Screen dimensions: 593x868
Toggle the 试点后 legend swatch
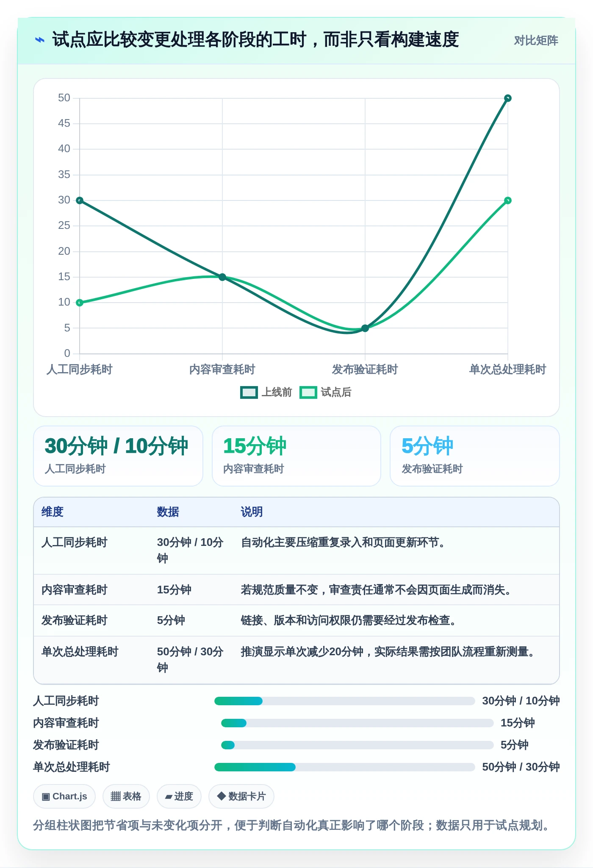pyautogui.click(x=308, y=392)
